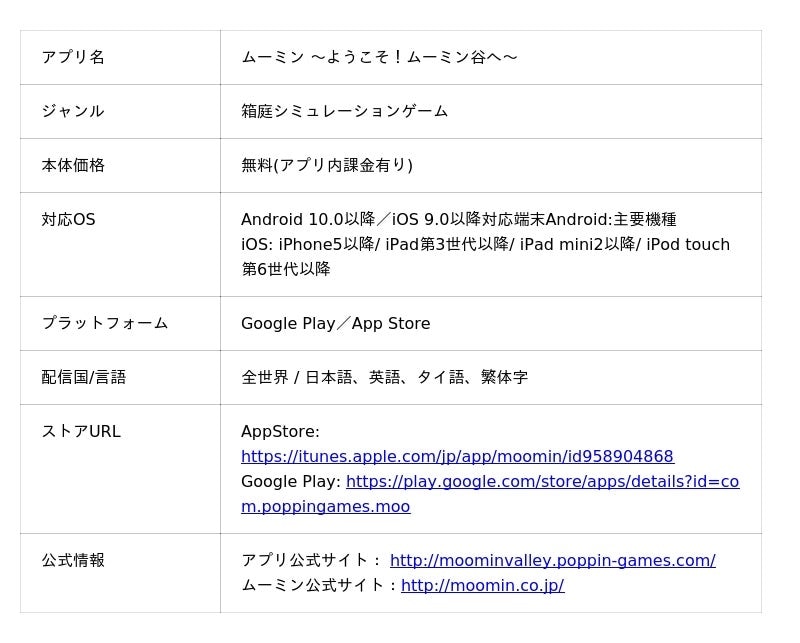
Task: Select the 本体価格 label cell
Action: pos(120,165)
